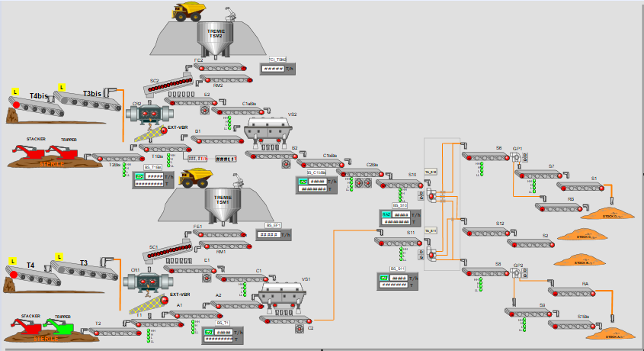Image resolution: width=644 pixels, height=351 pixels.
Task: Select the TREMIE TSM2 hopper
Action: pos(215,40)
